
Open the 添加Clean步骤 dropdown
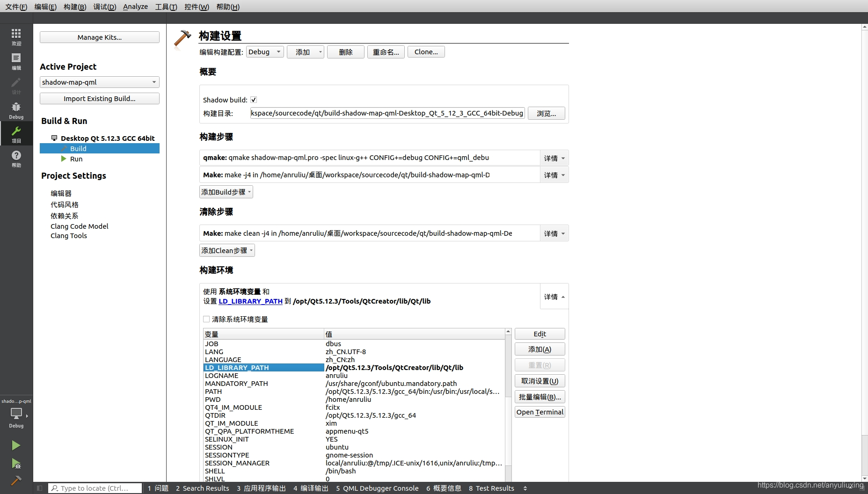pos(227,251)
